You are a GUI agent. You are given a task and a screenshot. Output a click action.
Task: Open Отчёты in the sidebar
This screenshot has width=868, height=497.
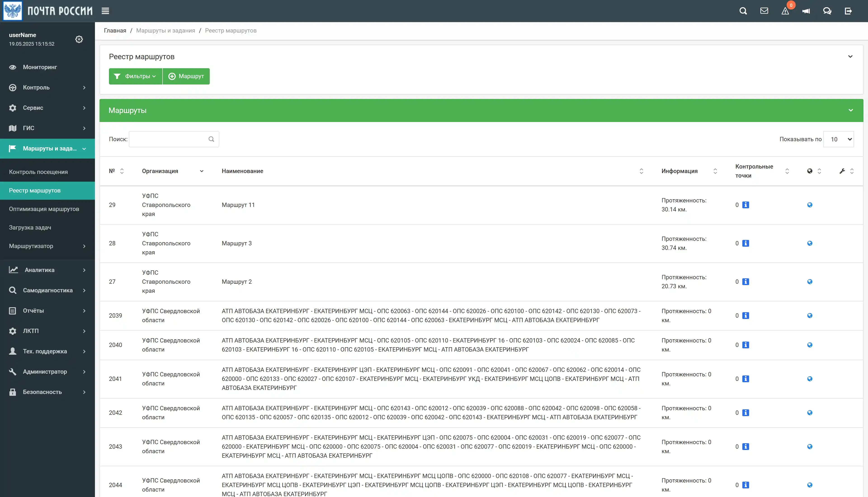(x=47, y=311)
